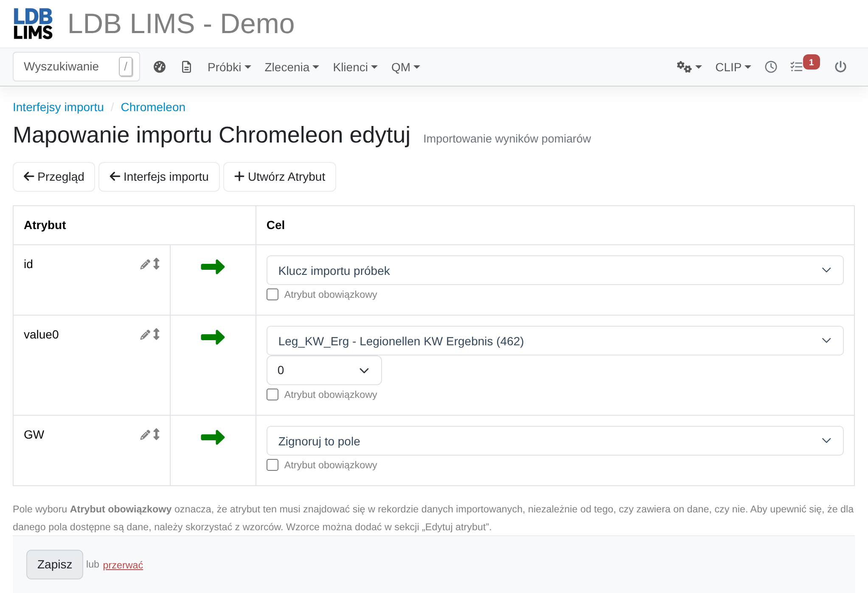
Task: Save the mapping with Zapisz
Action: point(55,565)
